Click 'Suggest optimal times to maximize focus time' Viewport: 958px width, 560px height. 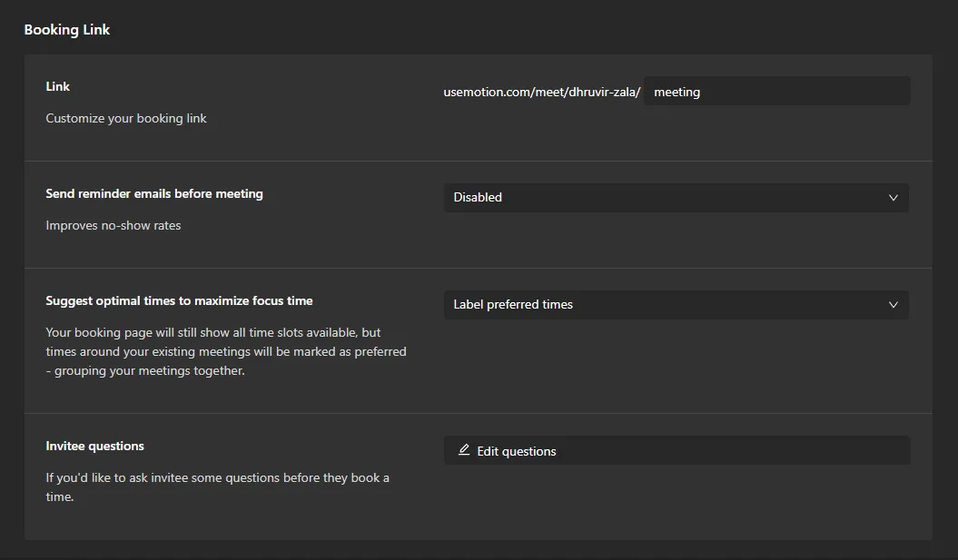pos(179,300)
